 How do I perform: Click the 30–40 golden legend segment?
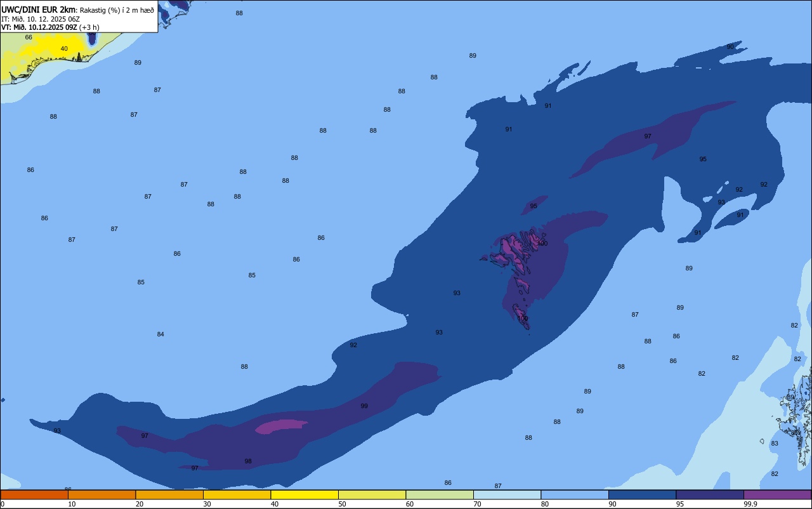point(237,494)
